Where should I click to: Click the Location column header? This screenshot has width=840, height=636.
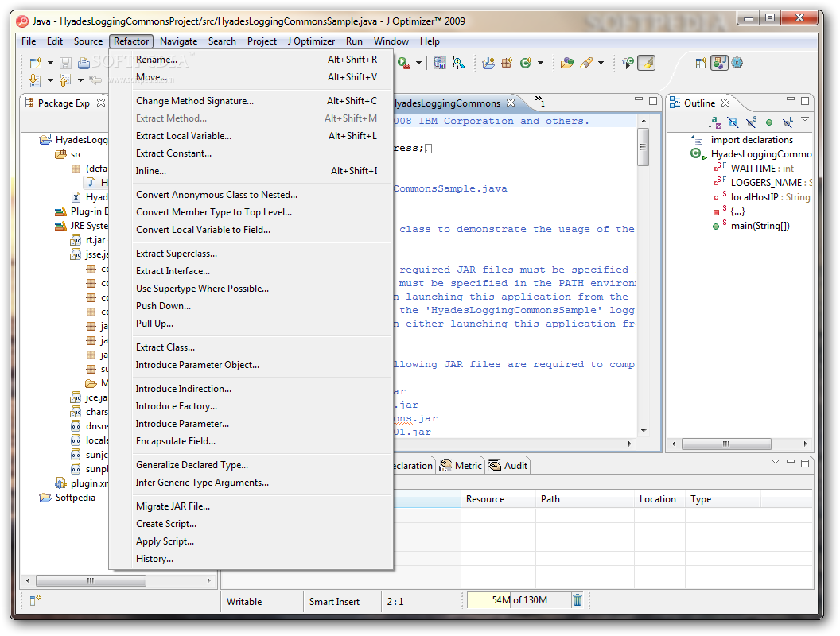(659, 499)
